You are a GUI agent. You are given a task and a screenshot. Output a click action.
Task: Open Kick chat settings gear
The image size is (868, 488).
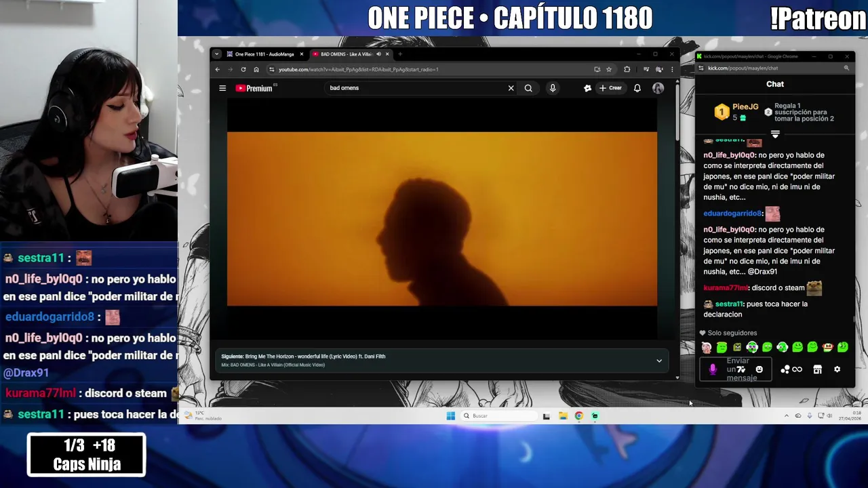coord(837,369)
